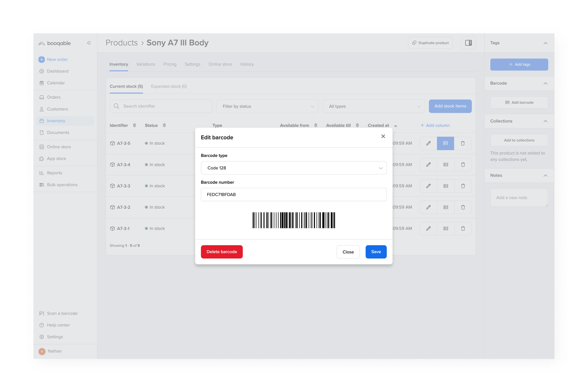Click Duplicate product button
Viewport: 588px width, 392px height.
point(430,43)
